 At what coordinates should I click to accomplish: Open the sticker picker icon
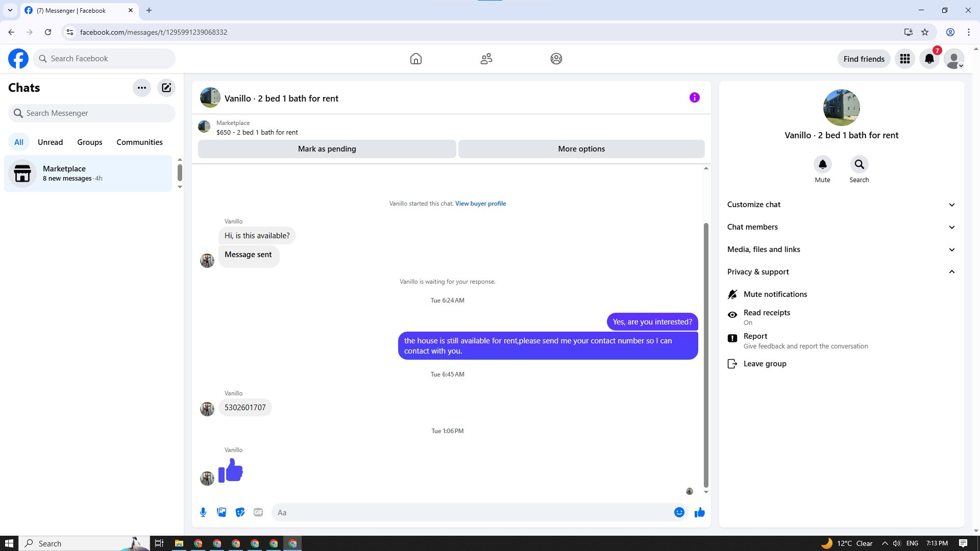[x=240, y=512]
